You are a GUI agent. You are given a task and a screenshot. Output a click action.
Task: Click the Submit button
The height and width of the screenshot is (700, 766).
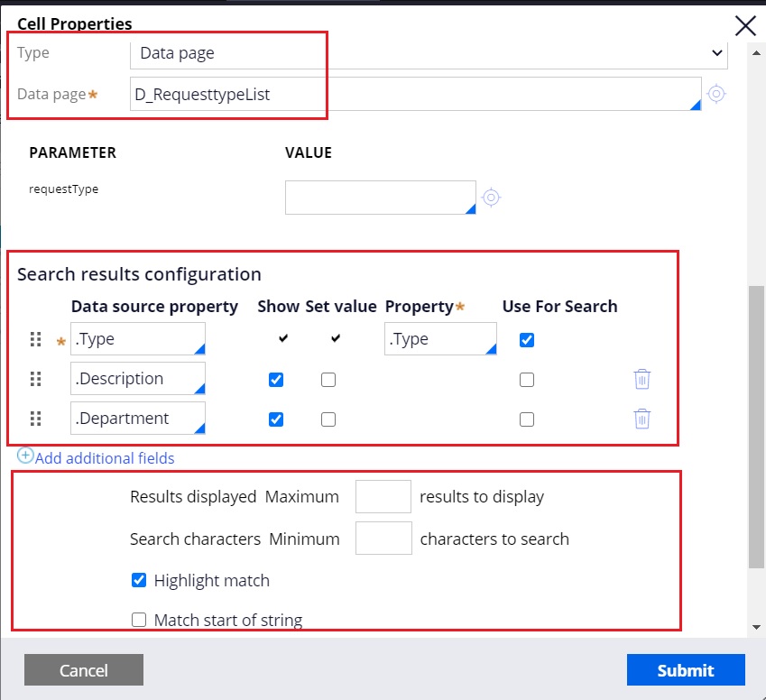(685, 670)
